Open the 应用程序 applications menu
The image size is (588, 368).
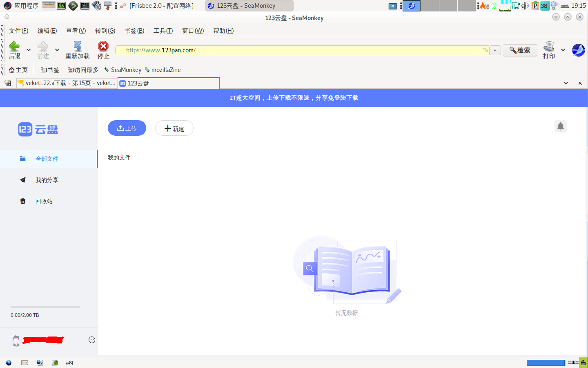point(21,6)
